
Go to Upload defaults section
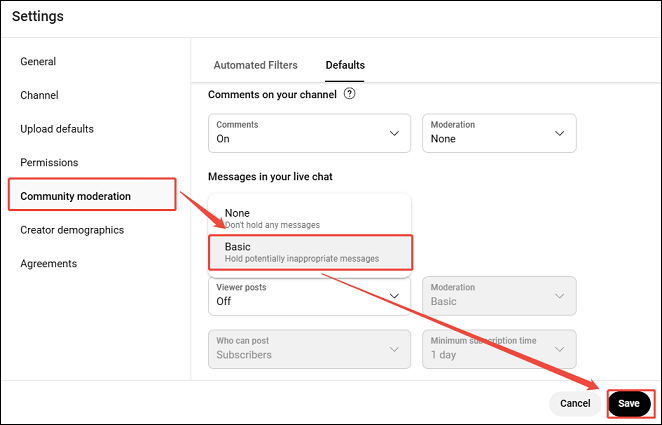[x=57, y=129]
